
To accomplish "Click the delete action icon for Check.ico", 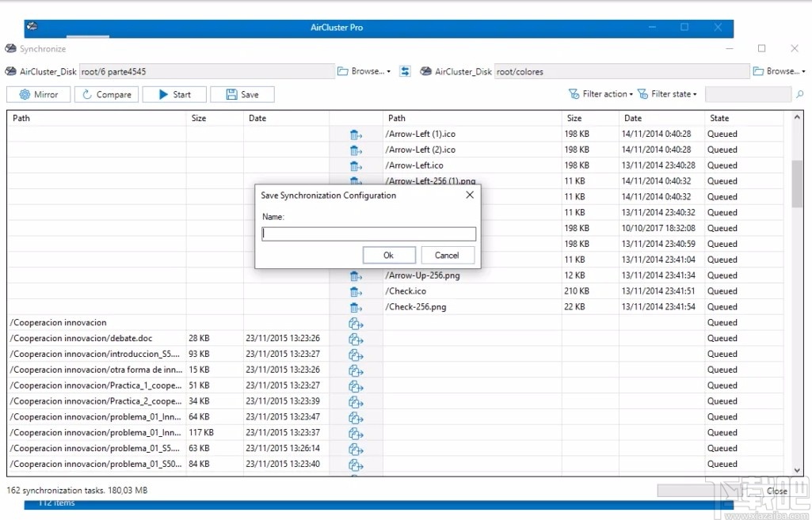I will coord(356,292).
